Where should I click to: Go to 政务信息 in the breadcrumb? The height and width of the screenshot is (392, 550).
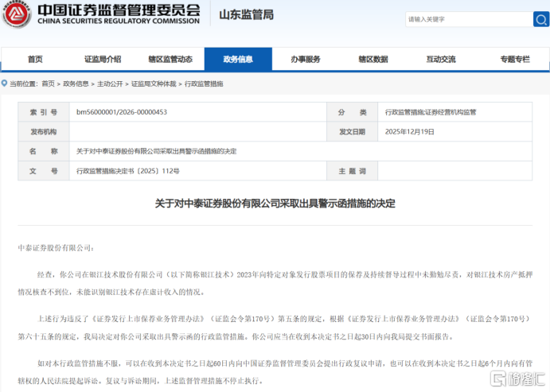tap(76, 83)
